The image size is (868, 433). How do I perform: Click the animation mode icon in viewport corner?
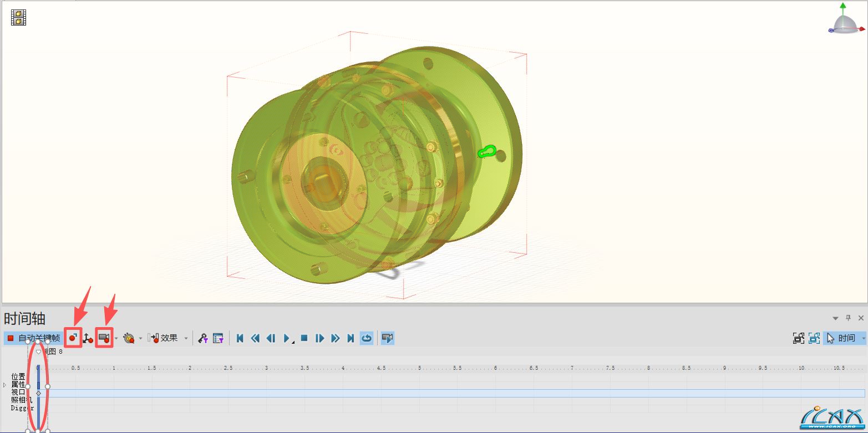tap(19, 17)
